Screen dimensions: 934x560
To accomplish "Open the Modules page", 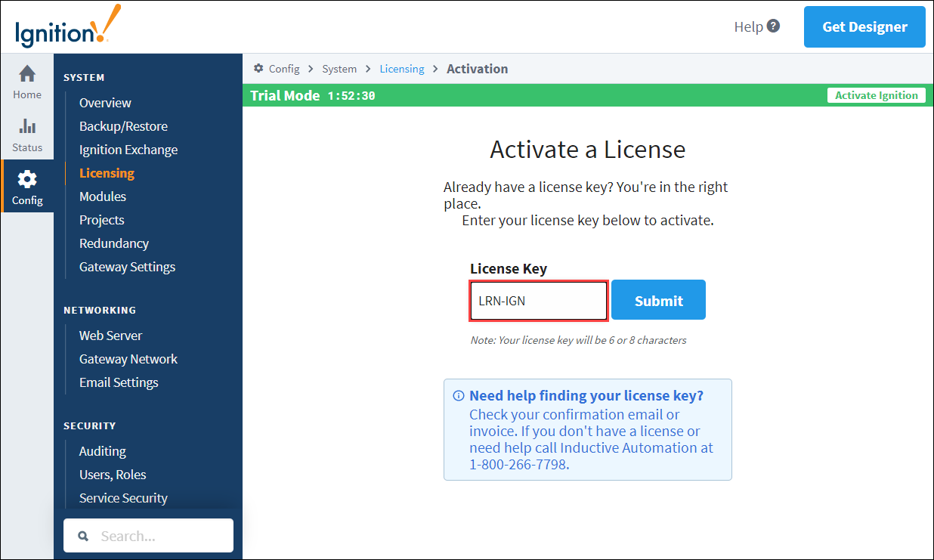I will click(x=103, y=196).
